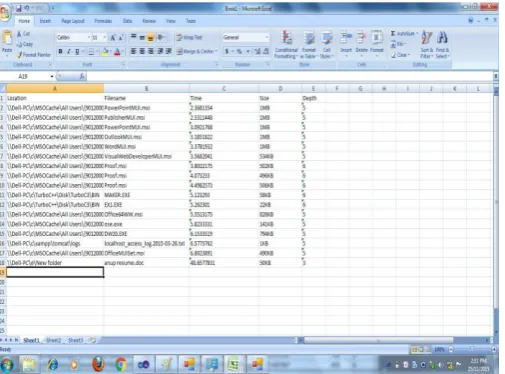Toggle Top Align for cell text
505x374 pixels.
(x=133, y=37)
